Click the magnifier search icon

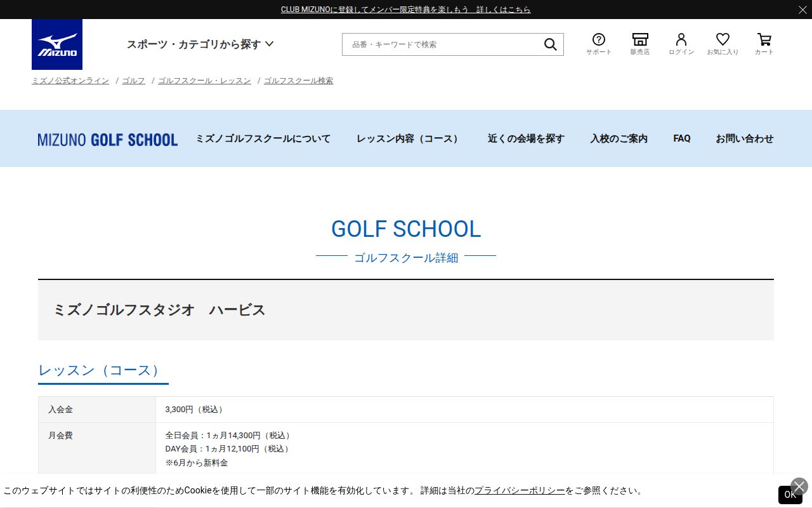point(550,44)
